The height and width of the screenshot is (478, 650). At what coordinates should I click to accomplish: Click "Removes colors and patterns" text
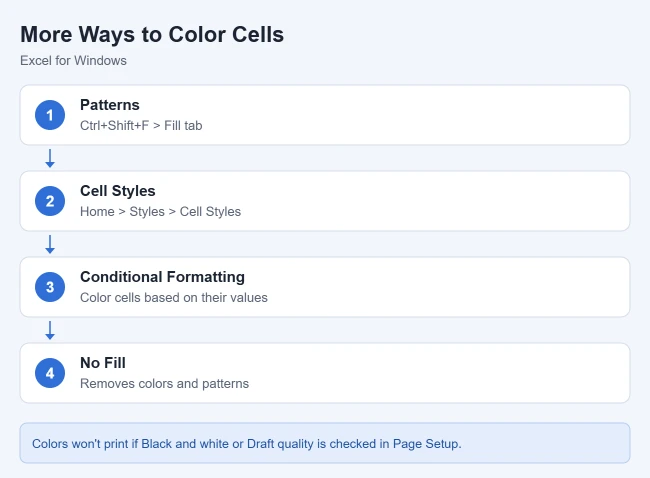[x=165, y=383]
